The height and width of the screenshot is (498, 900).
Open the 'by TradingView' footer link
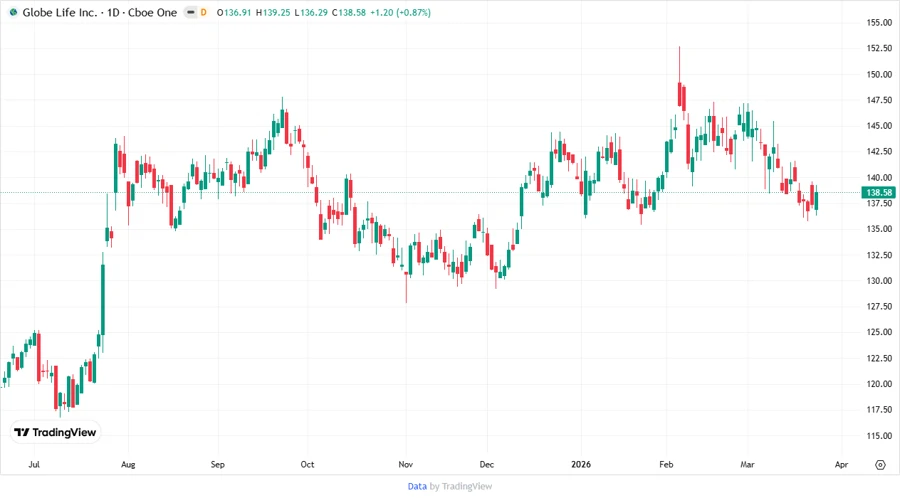pos(461,486)
